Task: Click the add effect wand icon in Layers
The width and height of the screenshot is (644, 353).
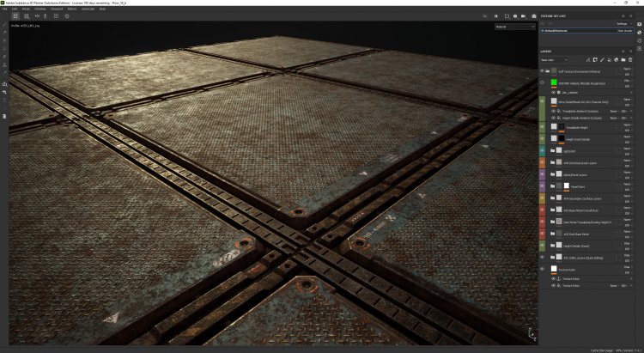Action: click(587, 59)
